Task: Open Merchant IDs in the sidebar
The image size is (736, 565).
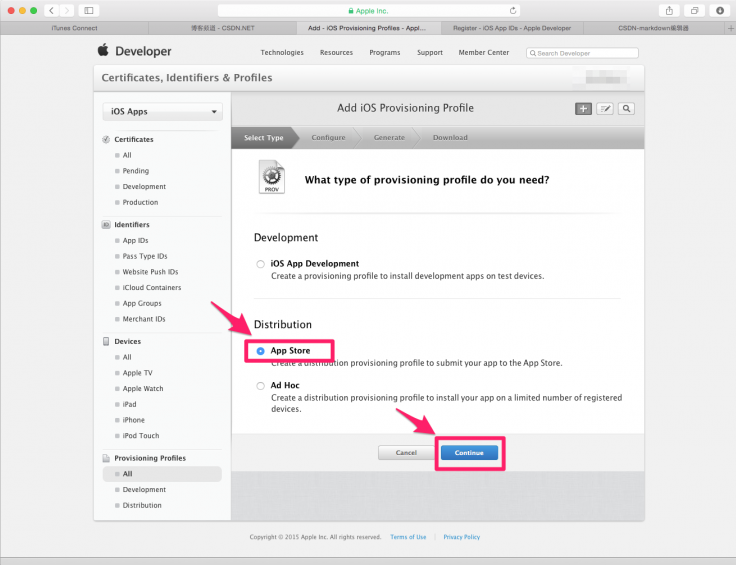Action: point(144,319)
